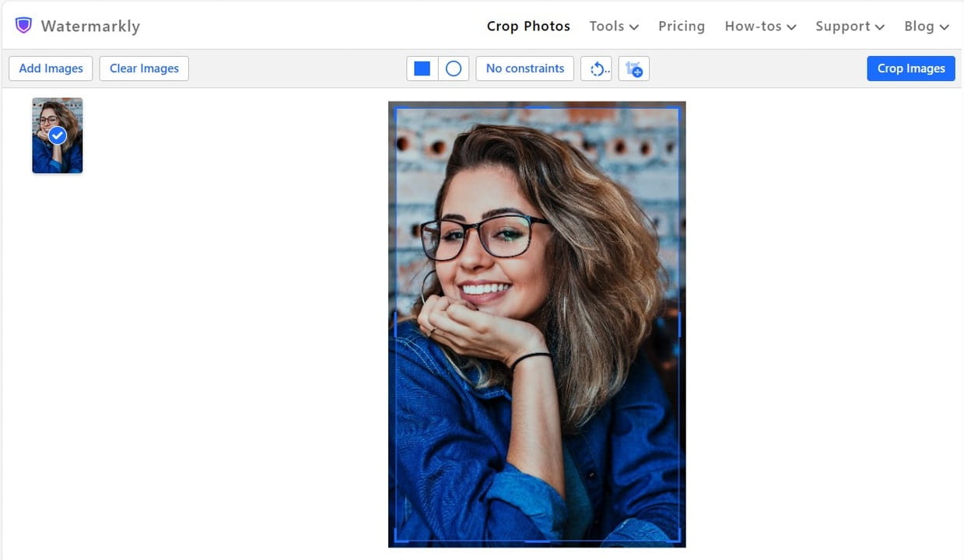This screenshot has height=560, width=964.
Task: Click the Clear Images button
Action: tap(144, 68)
